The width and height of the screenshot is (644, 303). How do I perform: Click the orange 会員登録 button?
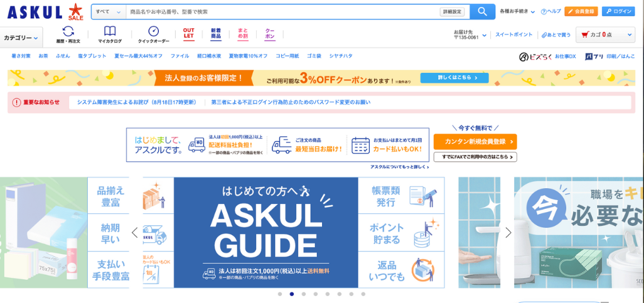coord(581,11)
